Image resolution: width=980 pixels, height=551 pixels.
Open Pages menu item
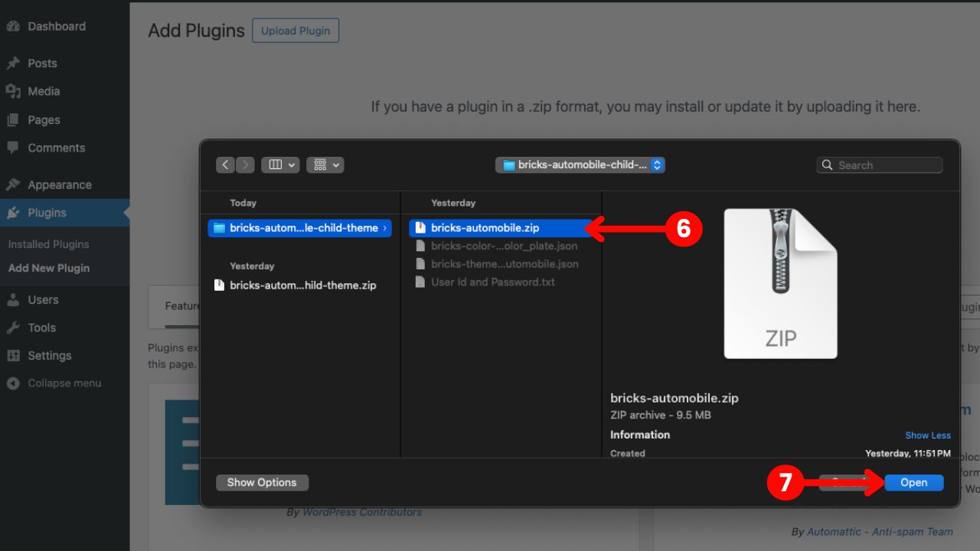point(44,119)
